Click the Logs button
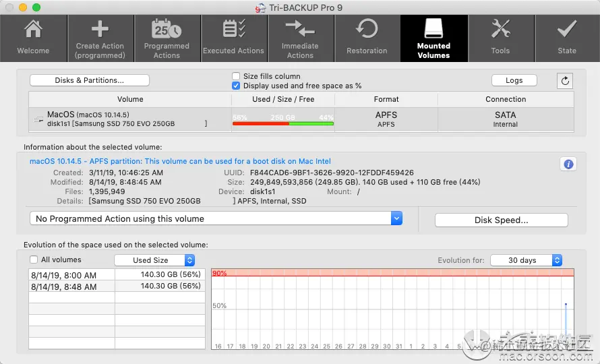The width and height of the screenshot is (600, 364). (514, 80)
